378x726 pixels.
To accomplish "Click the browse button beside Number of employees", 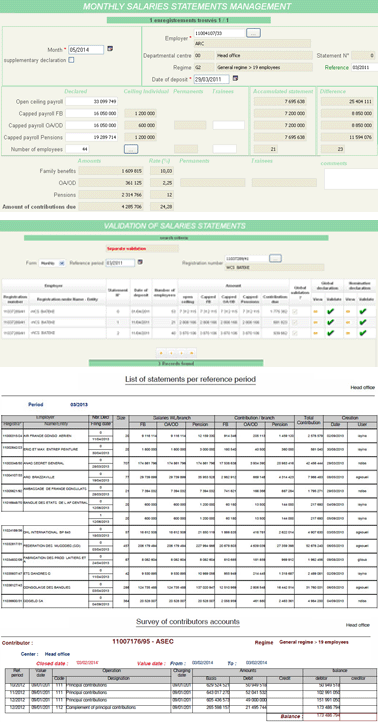I will (x=131, y=149).
